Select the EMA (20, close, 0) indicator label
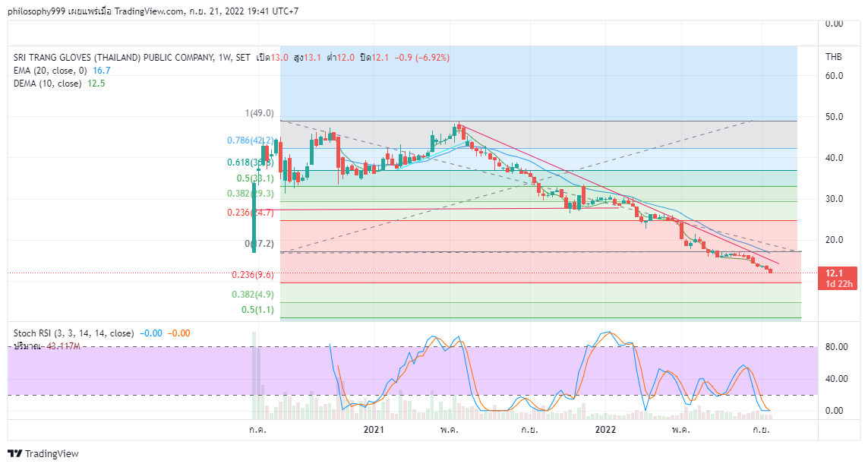 (50, 71)
